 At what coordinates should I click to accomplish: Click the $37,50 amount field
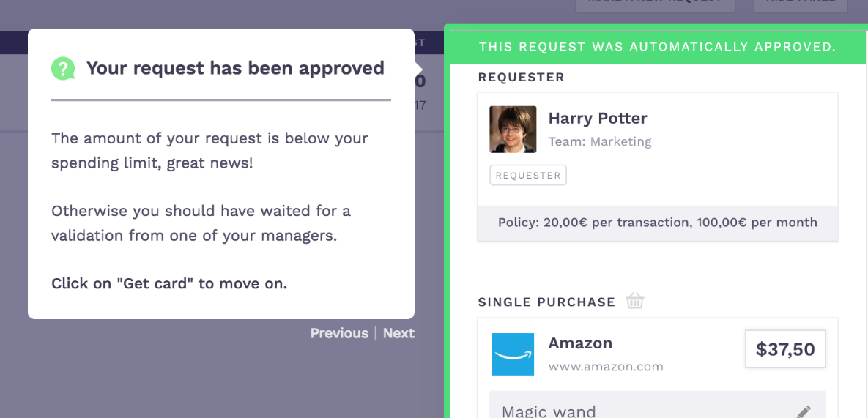(785, 349)
